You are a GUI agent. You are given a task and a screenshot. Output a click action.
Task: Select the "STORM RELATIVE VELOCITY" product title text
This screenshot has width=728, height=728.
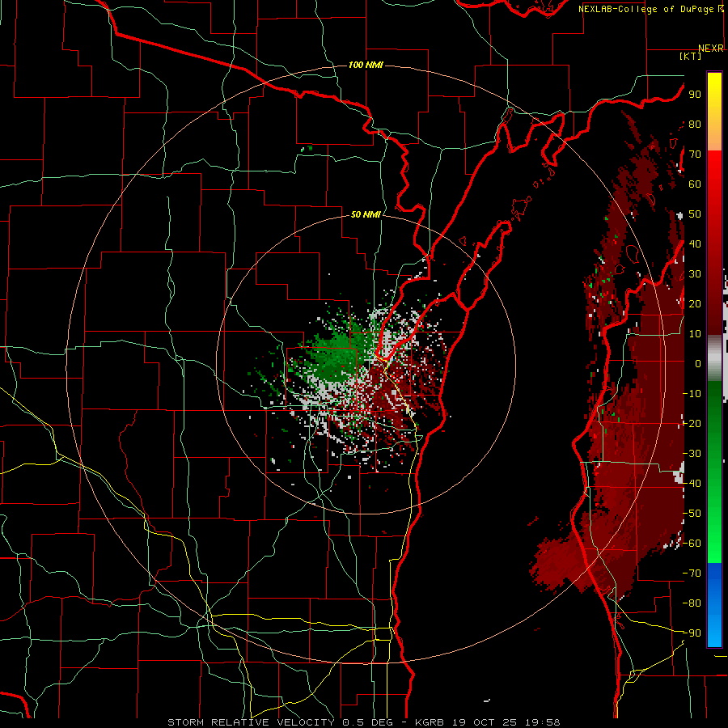pyautogui.click(x=251, y=722)
